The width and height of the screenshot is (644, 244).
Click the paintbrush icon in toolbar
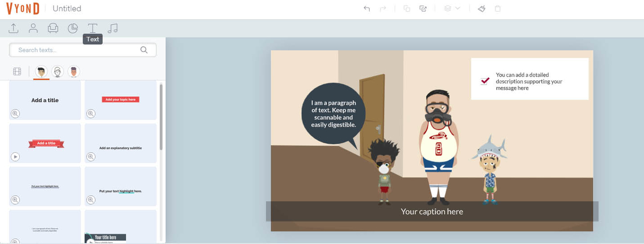481,9
